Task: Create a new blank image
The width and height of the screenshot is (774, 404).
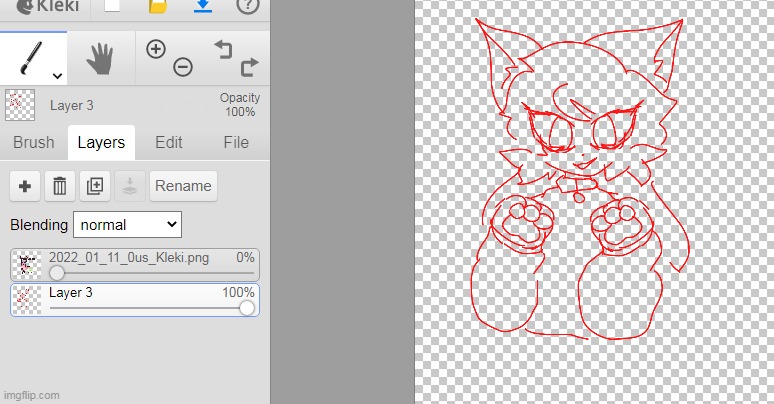Action: coord(113,6)
